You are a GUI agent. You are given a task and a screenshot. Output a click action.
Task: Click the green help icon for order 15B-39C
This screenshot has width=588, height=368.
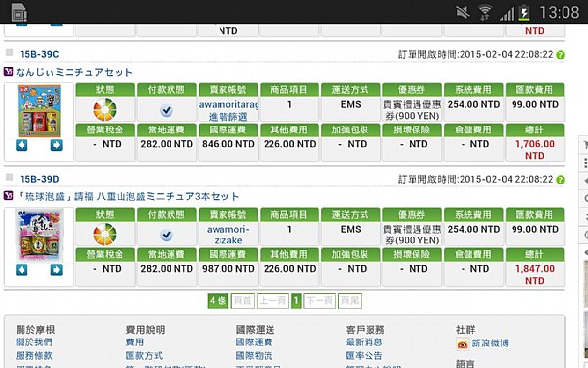click(561, 55)
